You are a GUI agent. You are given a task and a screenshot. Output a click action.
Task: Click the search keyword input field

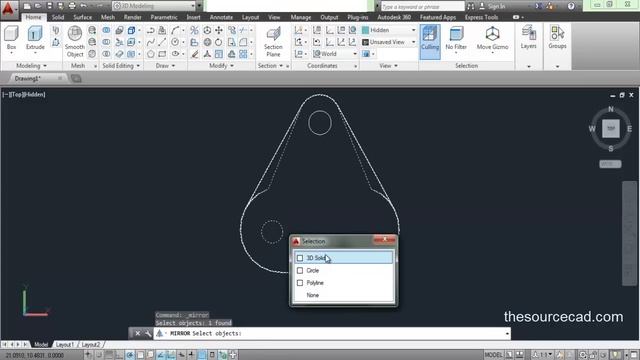pyautogui.click(x=422, y=6)
